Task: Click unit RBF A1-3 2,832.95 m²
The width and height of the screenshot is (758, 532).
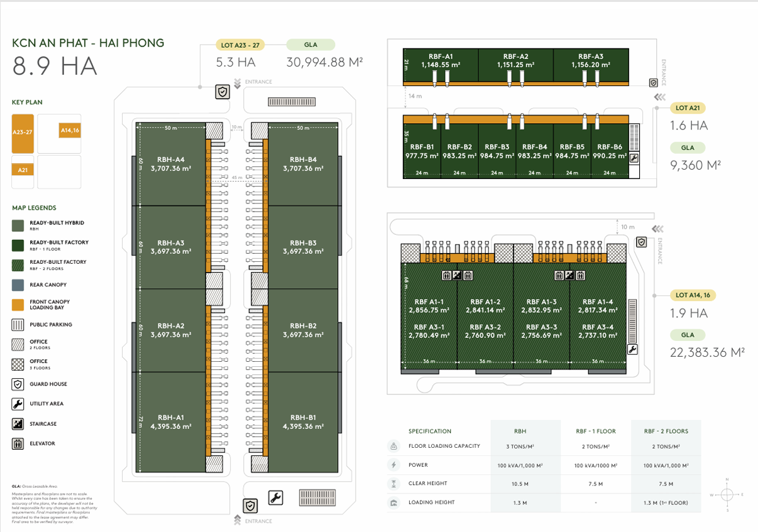Action: (542, 305)
